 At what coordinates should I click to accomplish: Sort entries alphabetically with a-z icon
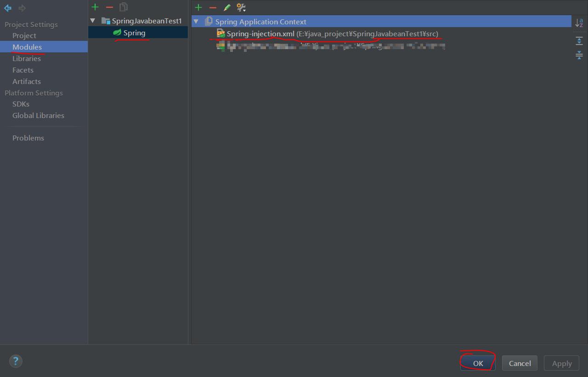pos(579,23)
